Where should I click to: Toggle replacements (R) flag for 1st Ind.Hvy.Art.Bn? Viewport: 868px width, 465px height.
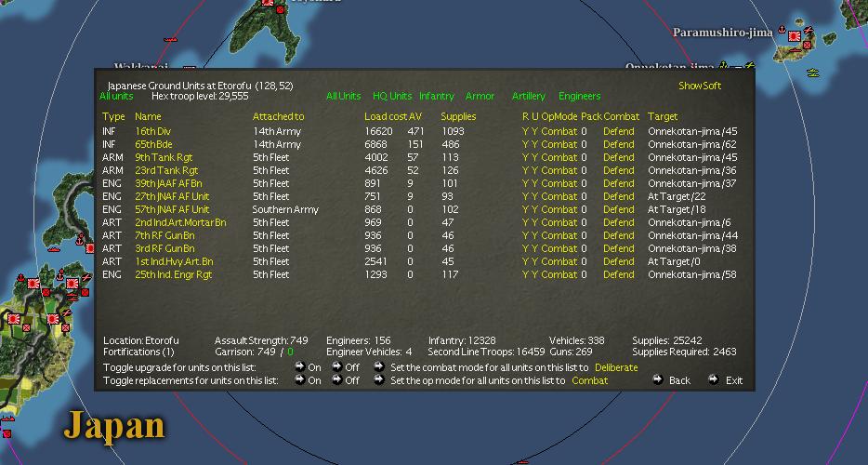pos(525,261)
